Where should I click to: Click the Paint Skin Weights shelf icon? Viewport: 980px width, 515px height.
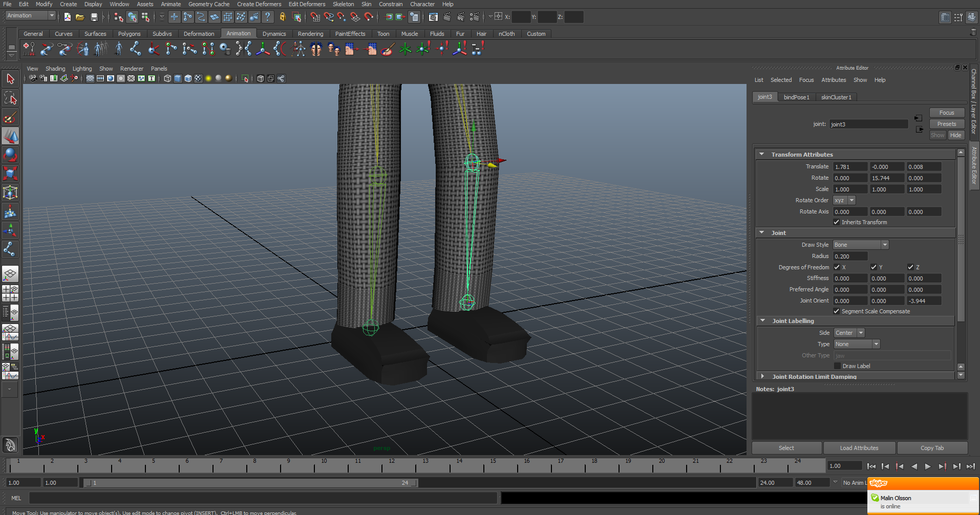388,49
